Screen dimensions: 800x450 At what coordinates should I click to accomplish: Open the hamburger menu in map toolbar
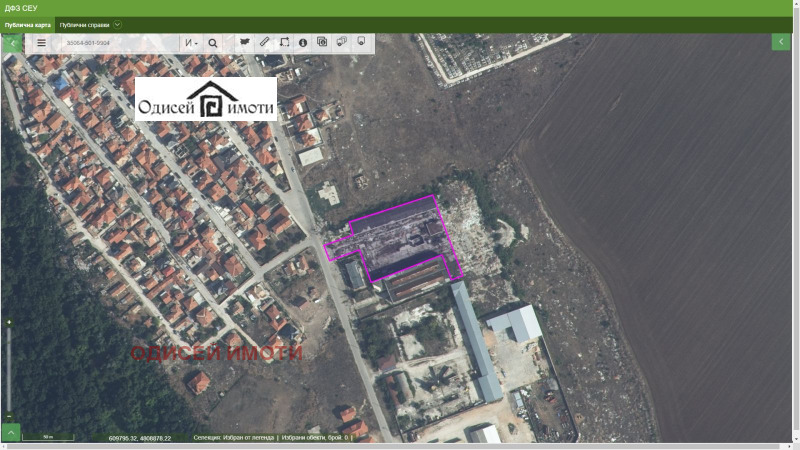coord(41,43)
